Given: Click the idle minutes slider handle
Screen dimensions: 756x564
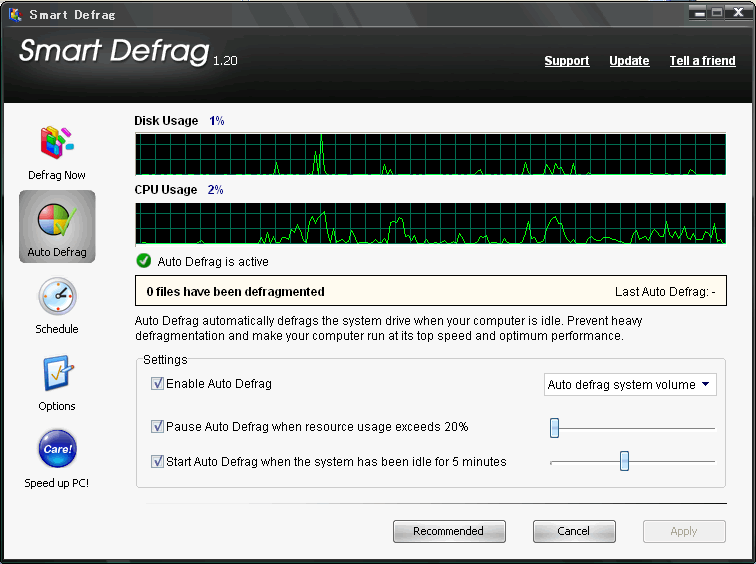Looking at the screenshot, I should click(x=624, y=461).
